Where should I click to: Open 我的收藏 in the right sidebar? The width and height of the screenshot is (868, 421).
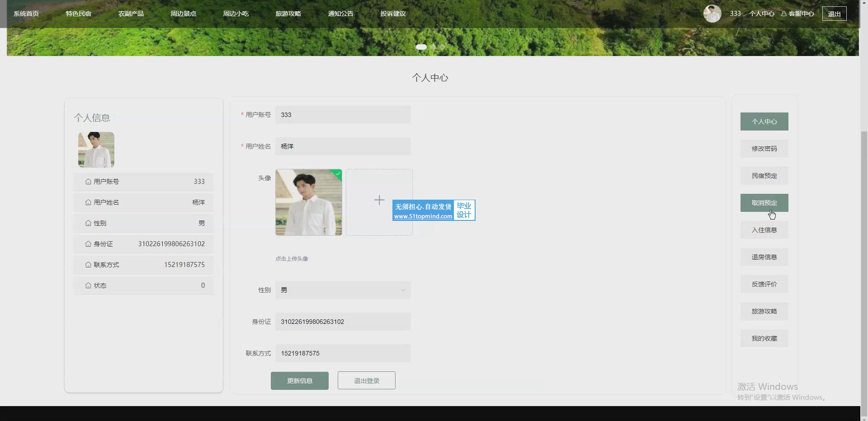[x=764, y=338]
